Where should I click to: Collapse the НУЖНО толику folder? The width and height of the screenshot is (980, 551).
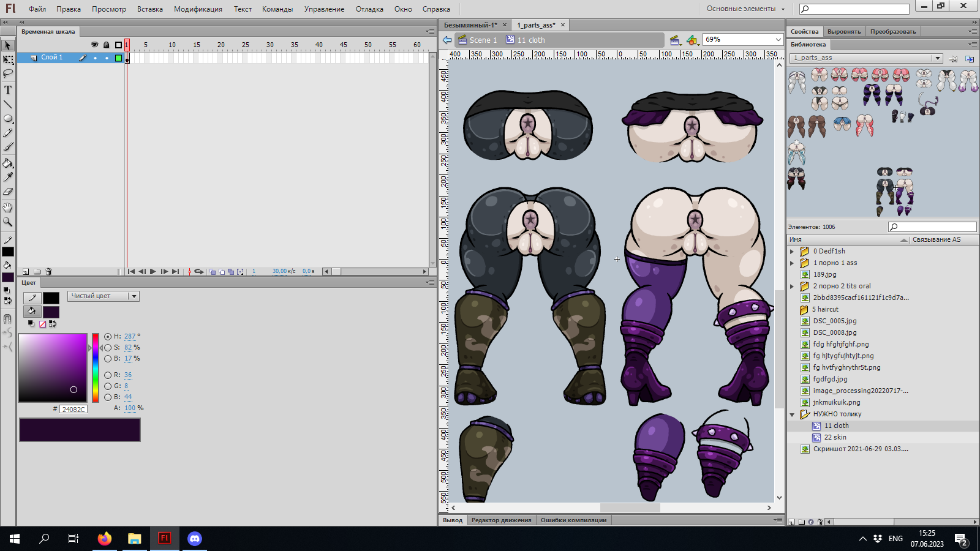[x=792, y=414]
